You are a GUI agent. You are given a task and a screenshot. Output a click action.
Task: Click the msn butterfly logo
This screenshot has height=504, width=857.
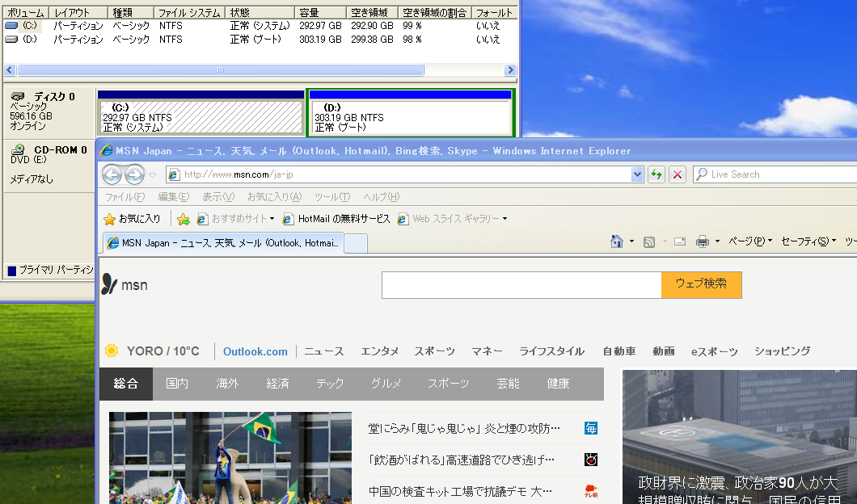[125, 284]
